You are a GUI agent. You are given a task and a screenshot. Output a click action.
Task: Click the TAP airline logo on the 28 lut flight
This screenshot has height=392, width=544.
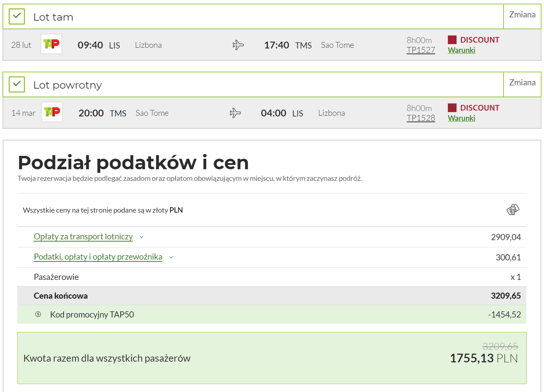(x=51, y=44)
